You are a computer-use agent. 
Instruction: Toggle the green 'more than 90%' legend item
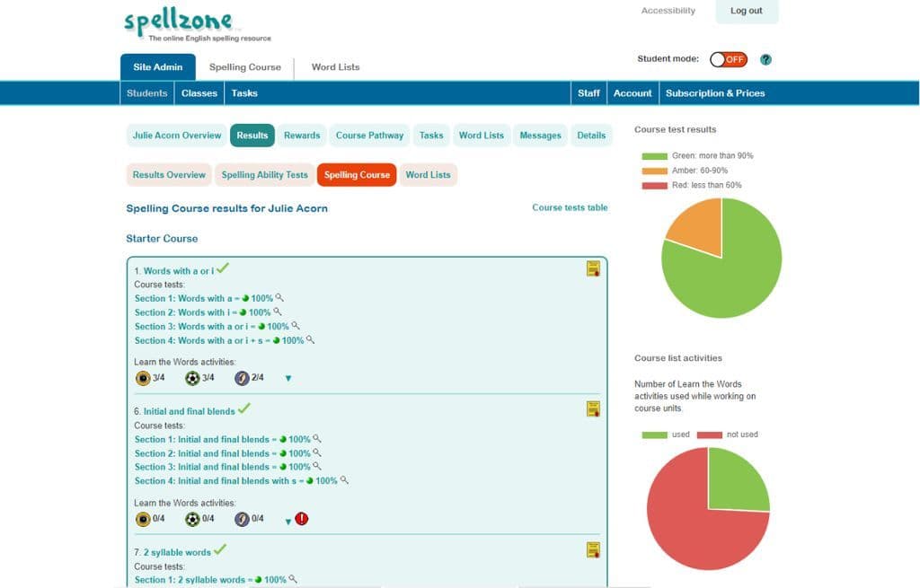pyautogui.click(x=654, y=156)
